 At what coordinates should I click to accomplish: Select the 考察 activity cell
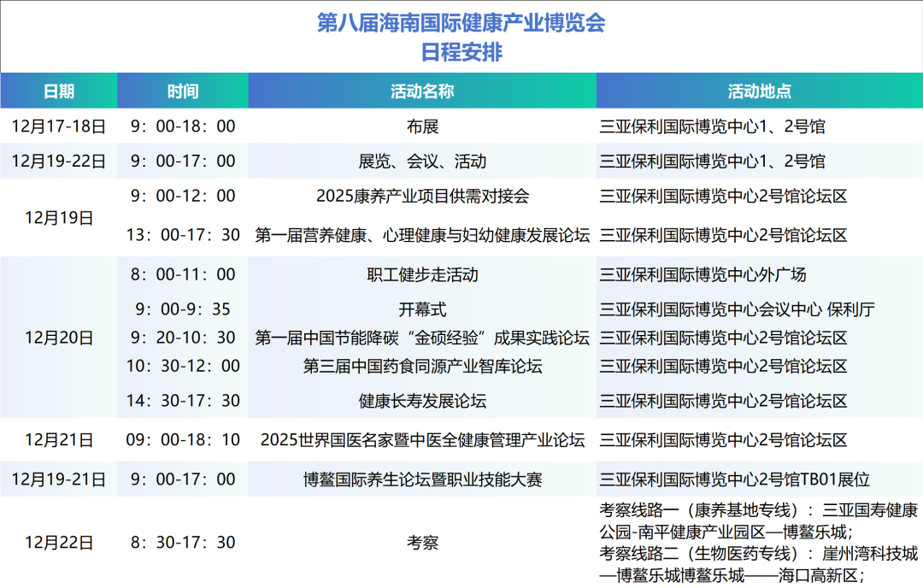click(x=422, y=542)
